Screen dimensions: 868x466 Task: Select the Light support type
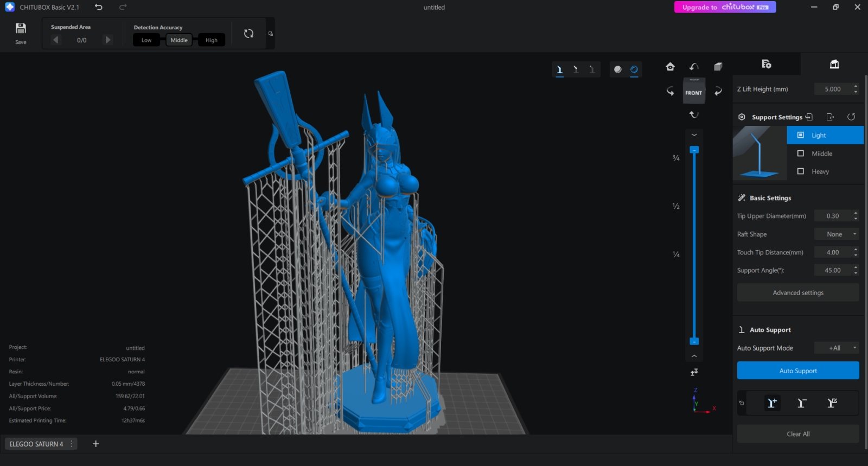tap(825, 135)
